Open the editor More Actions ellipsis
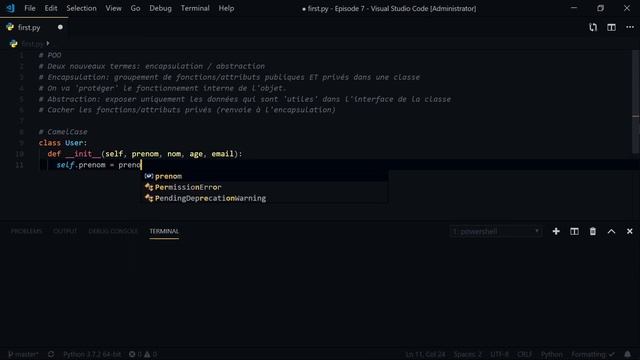 (x=630, y=27)
